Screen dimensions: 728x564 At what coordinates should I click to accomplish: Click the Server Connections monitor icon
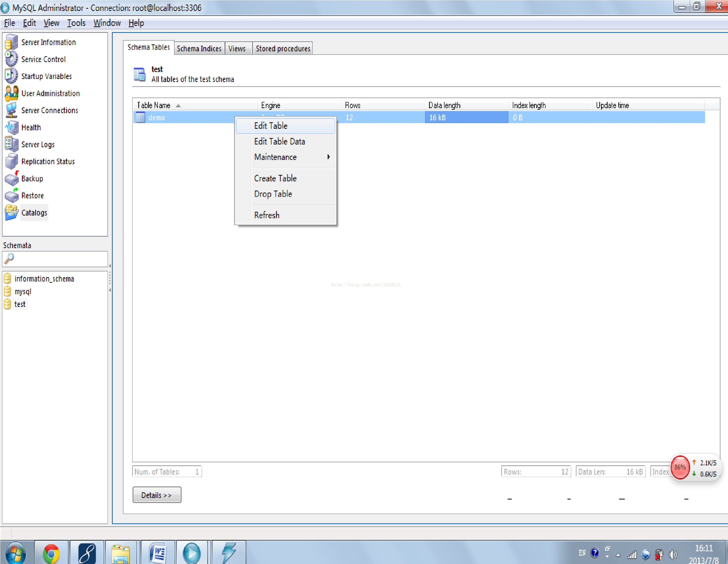11,110
